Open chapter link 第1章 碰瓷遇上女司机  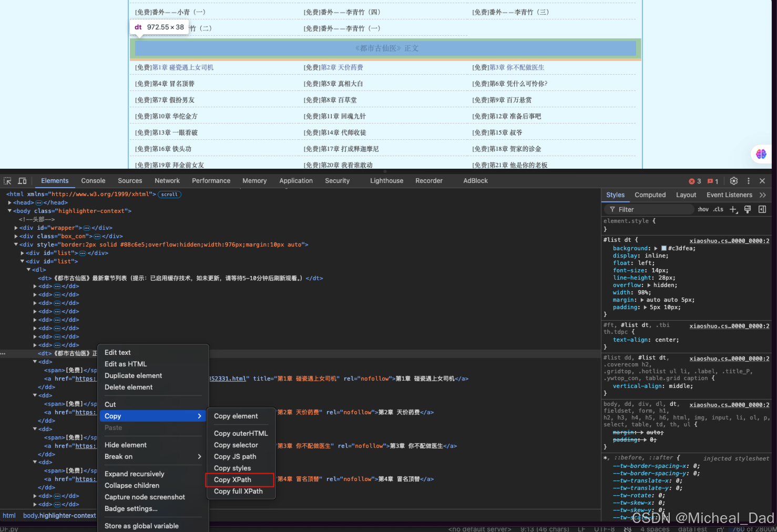(182, 68)
